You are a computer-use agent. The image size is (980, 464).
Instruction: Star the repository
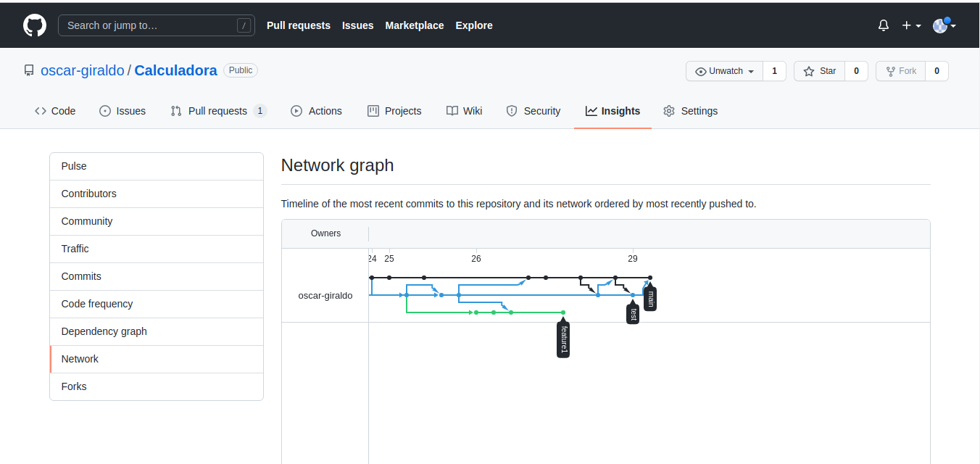pyautogui.click(x=820, y=71)
